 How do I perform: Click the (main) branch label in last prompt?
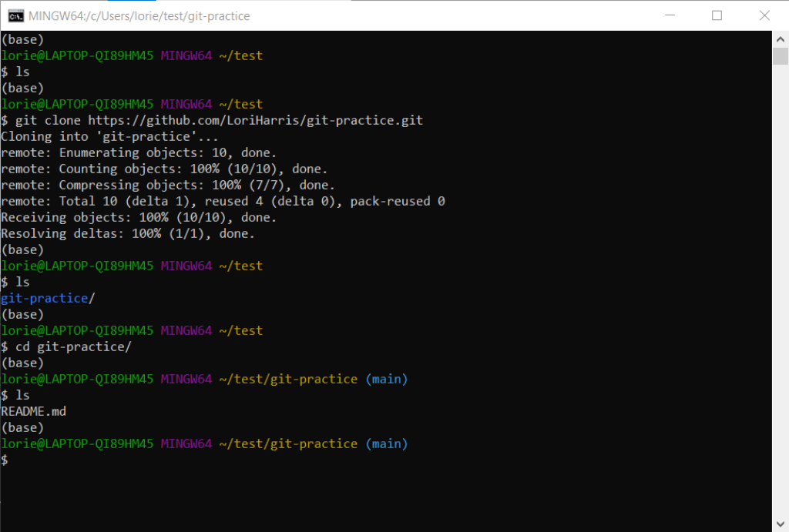pyautogui.click(x=386, y=444)
